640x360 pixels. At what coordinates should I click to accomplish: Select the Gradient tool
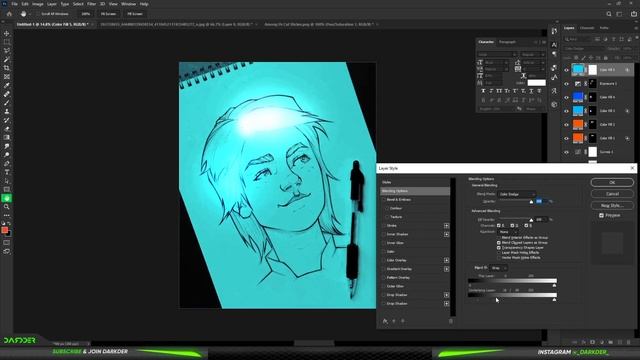pos(7,138)
